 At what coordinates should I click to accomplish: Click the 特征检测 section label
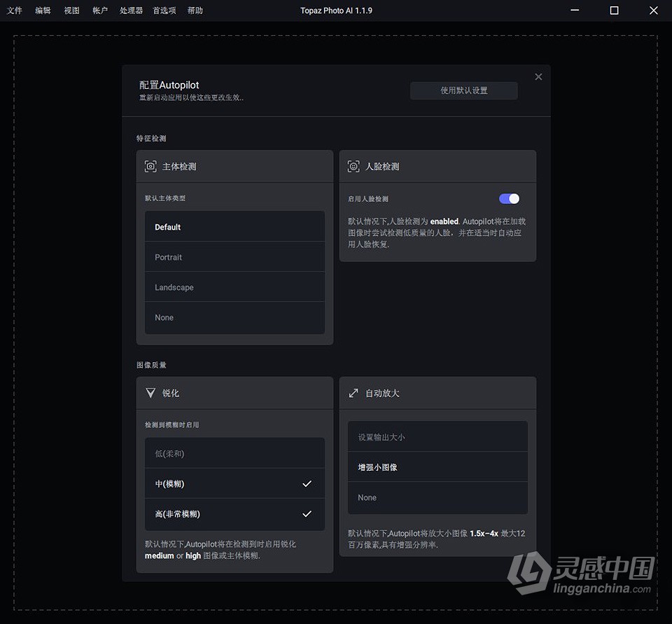click(151, 138)
